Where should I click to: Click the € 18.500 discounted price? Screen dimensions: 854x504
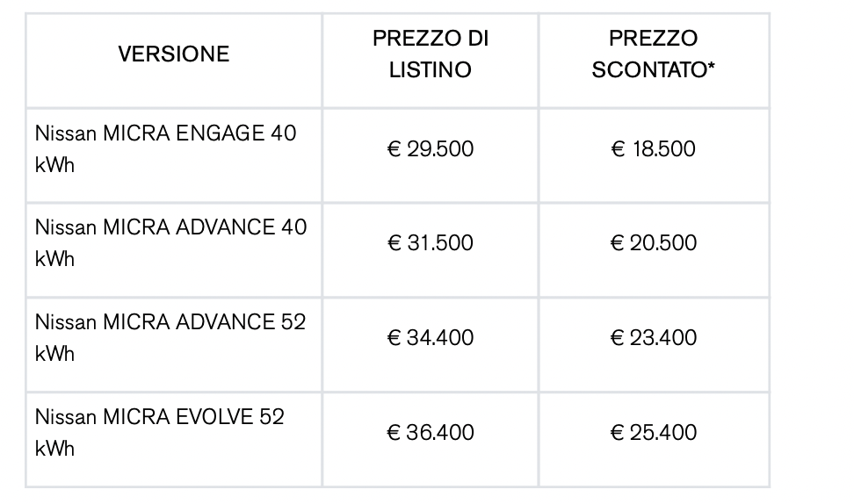[653, 149]
